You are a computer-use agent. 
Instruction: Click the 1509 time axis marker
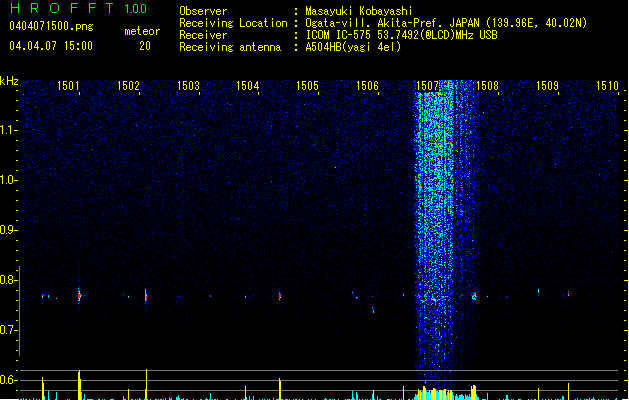point(547,86)
